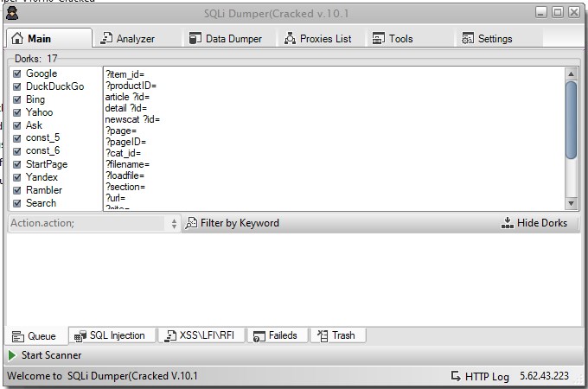588x389 pixels.
Task: Click the dork line "article ?id="
Action: click(x=127, y=97)
